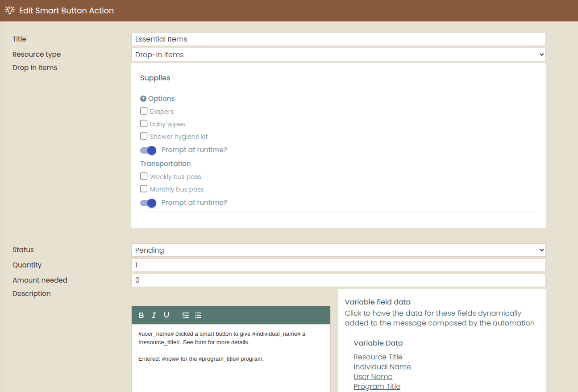Expand the Status dropdown showing Pending

[x=338, y=250]
